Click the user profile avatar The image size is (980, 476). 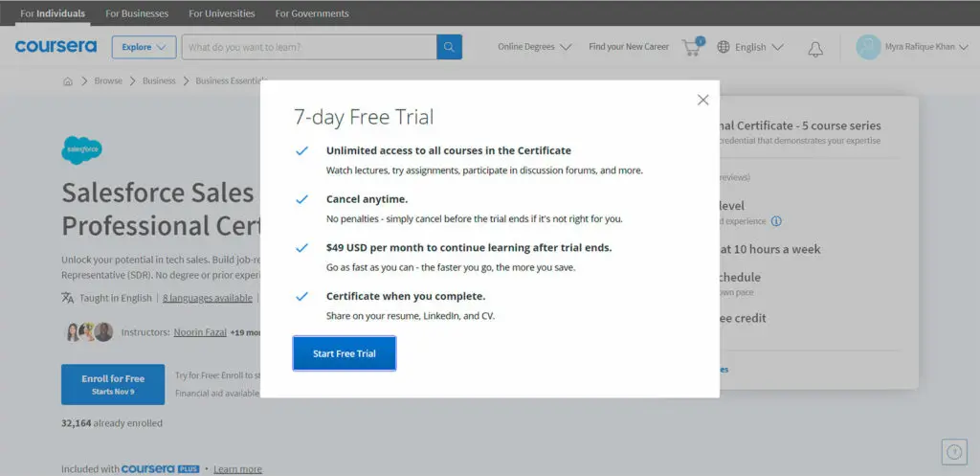[868, 47]
